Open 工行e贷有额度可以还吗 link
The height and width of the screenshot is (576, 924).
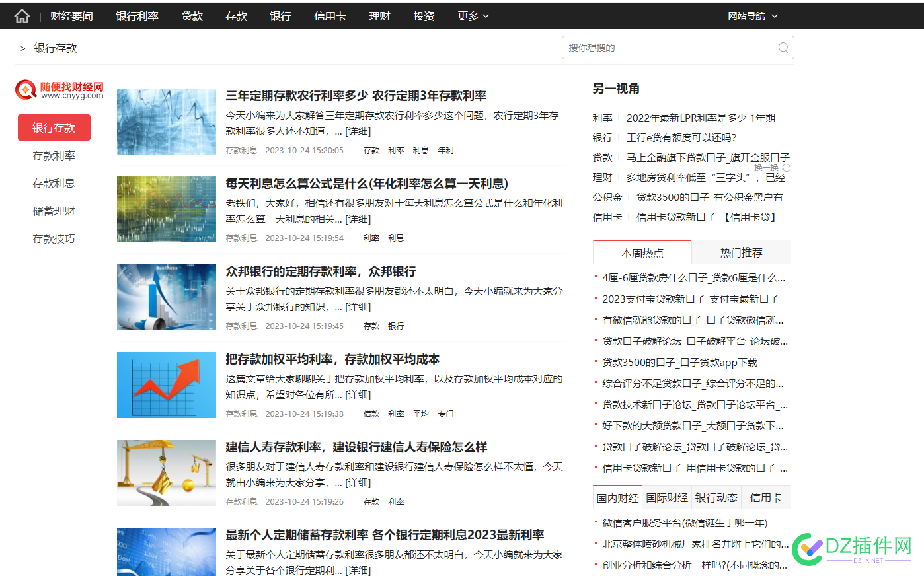(681, 137)
